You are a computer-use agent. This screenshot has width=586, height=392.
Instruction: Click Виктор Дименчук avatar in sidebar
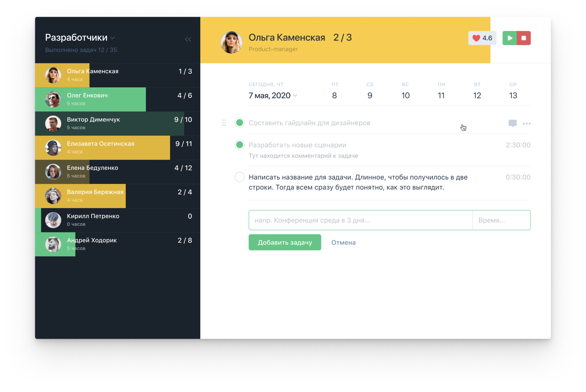[x=53, y=123]
